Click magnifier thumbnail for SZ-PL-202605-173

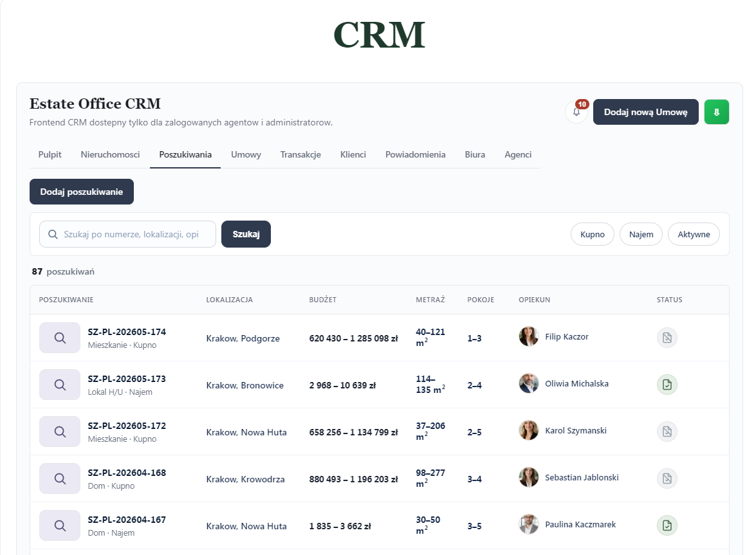point(60,385)
